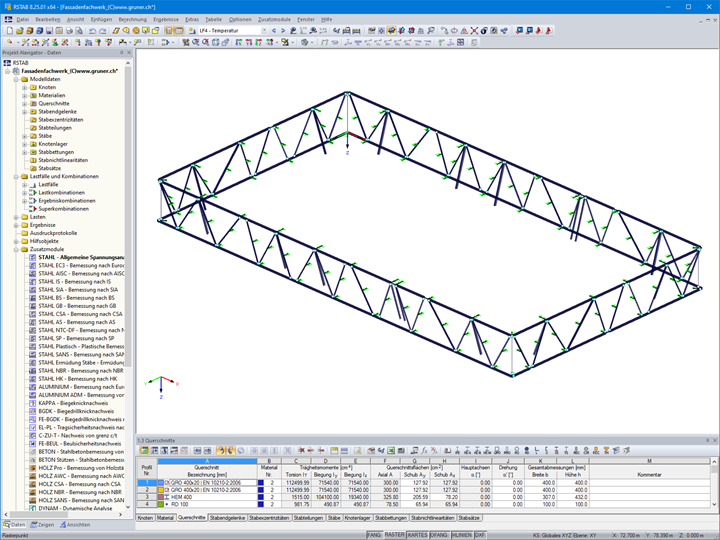
Task: Expand the Stäbe tree node
Action: pyautogui.click(x=25, y=136)
